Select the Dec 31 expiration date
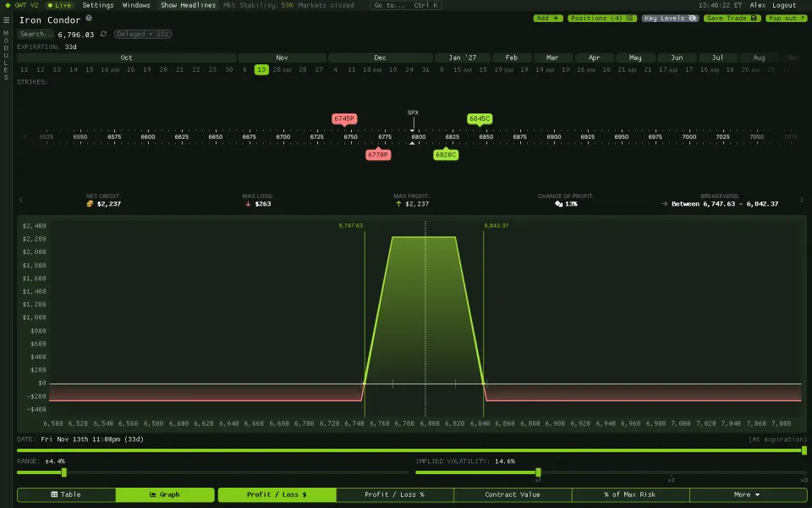The height and width of the screenshot is (508, 812). [x=425, y=69]
